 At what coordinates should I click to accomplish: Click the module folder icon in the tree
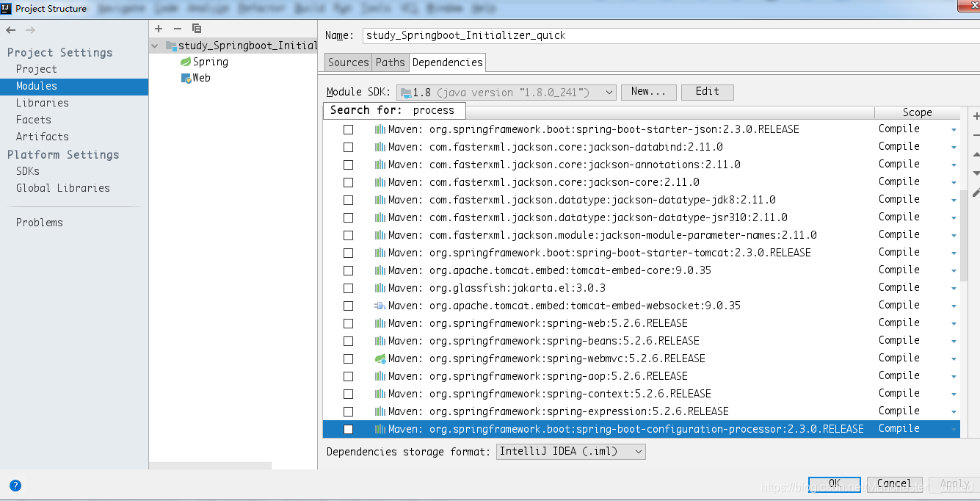[x=171, y=46]
